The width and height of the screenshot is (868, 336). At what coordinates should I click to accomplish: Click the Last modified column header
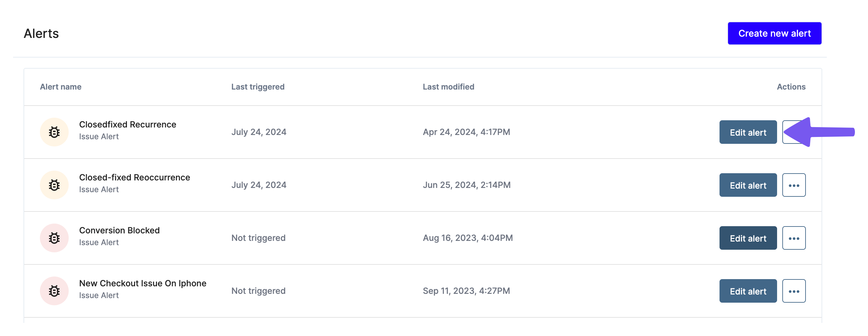[448, 87]
